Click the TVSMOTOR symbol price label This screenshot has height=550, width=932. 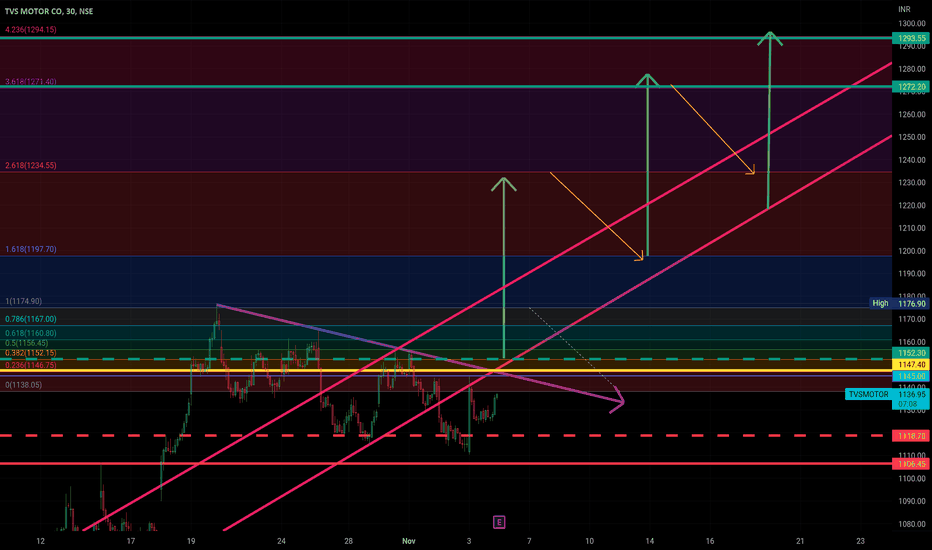click(x=868, y=394)
